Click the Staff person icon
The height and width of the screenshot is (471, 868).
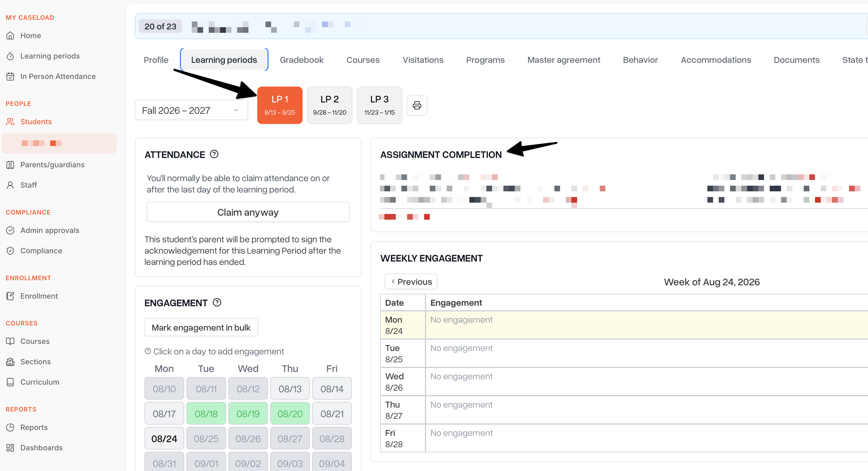tap(10, 185)
